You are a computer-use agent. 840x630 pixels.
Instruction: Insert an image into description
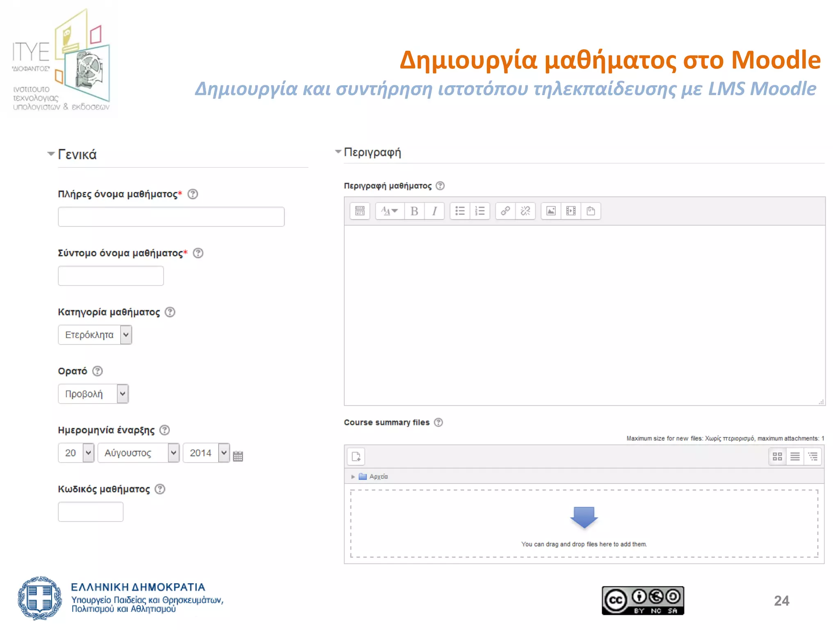tap(551, 211)
